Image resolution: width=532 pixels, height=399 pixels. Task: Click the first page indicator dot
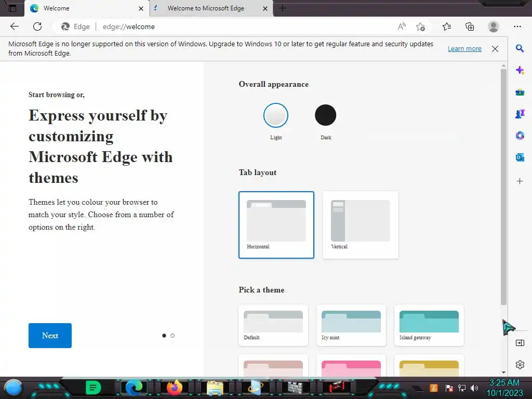[164, 336]
